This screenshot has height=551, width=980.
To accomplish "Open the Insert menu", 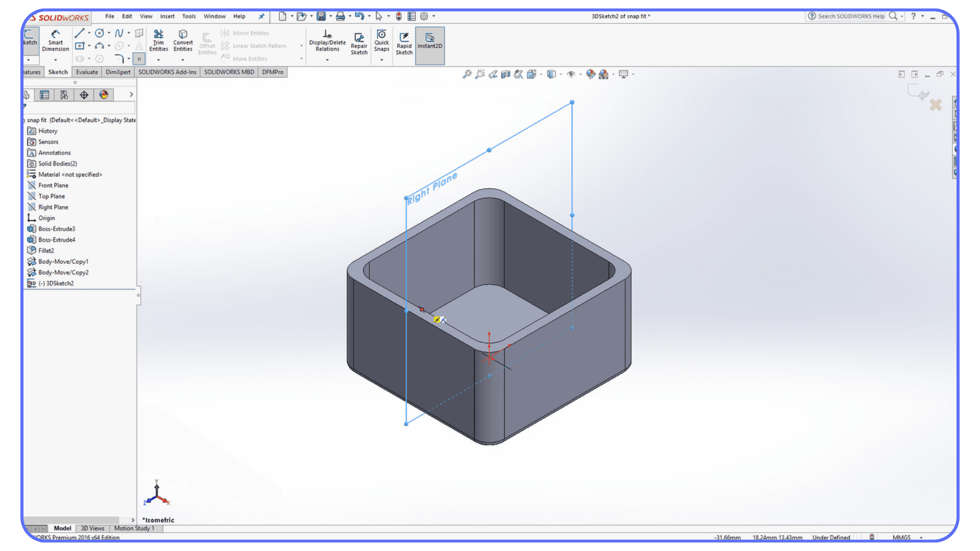I will (x=167, y=16).
